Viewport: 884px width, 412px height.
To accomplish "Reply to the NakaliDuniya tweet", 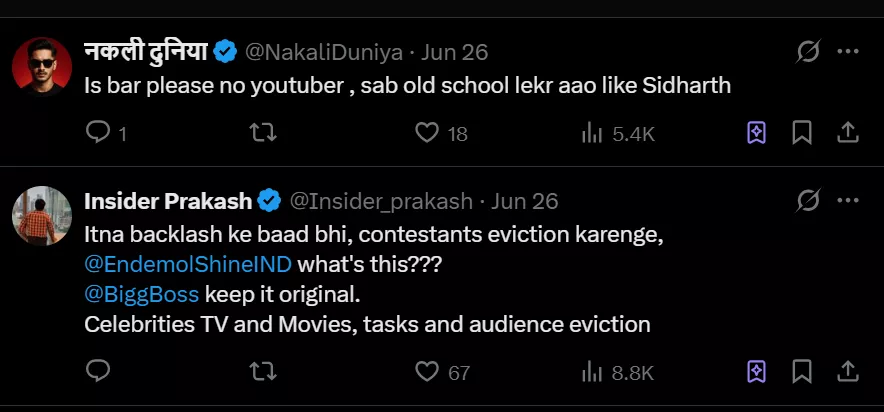I will point(98,132).
